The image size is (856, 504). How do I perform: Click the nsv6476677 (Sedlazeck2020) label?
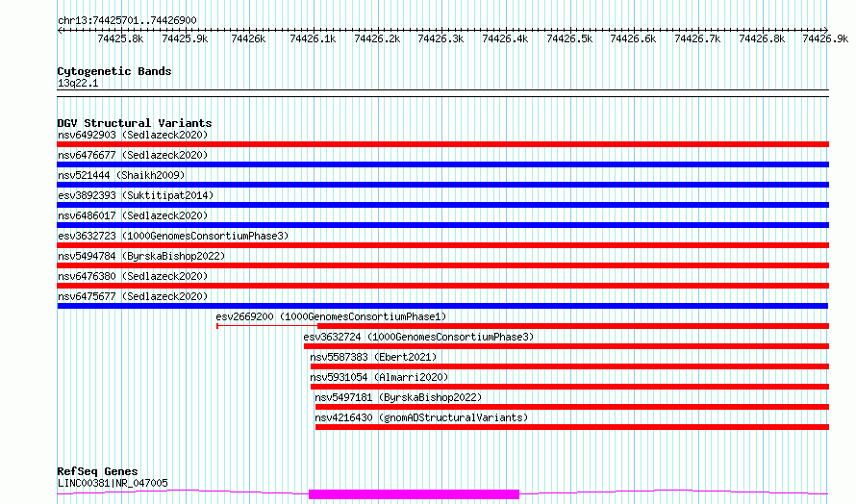133,155
